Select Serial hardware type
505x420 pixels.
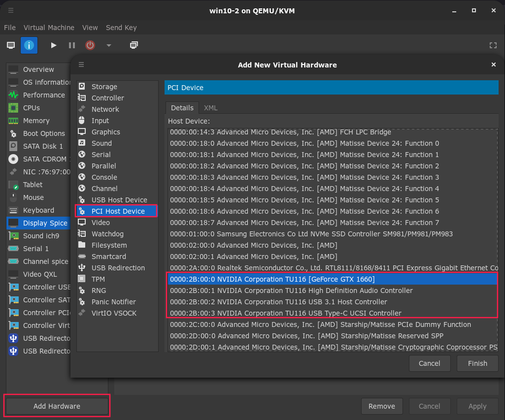[x=118, y=155]
